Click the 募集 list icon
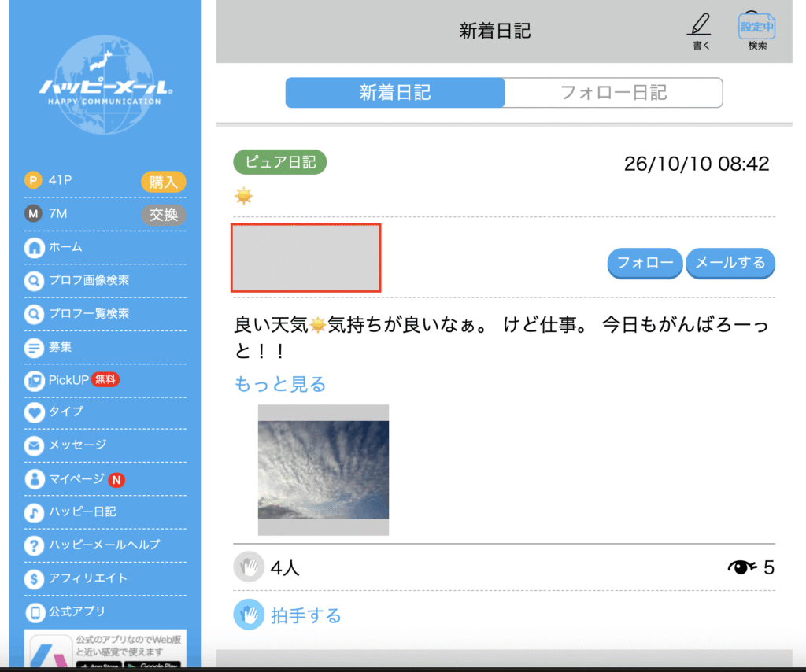 (34, 348)
